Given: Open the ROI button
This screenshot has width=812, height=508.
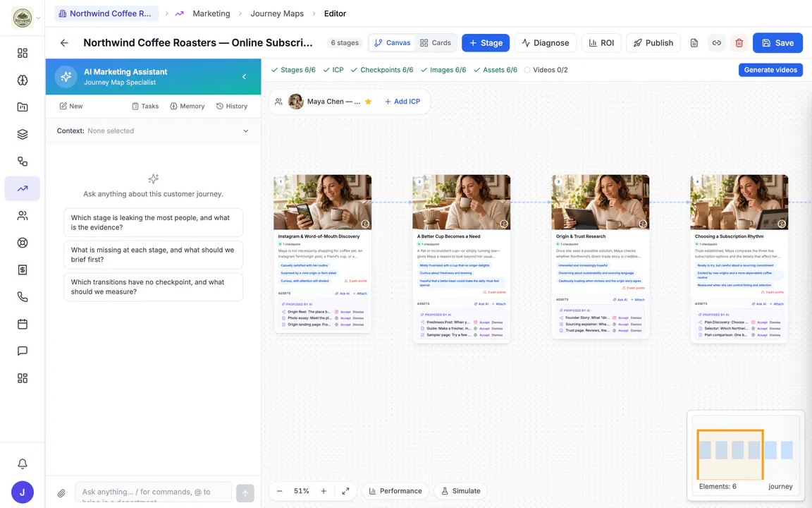Looking at the screenshot, I should coord(601,43).
